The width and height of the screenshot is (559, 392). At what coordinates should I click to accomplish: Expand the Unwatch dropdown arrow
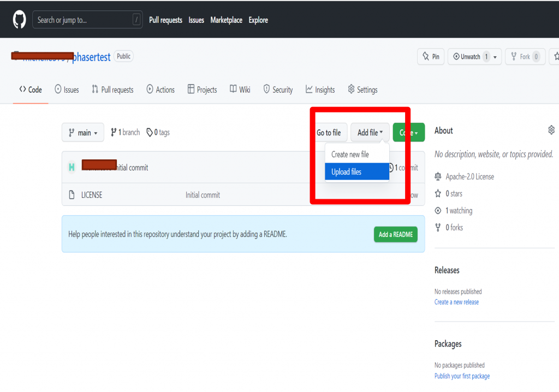pos(495,57)
